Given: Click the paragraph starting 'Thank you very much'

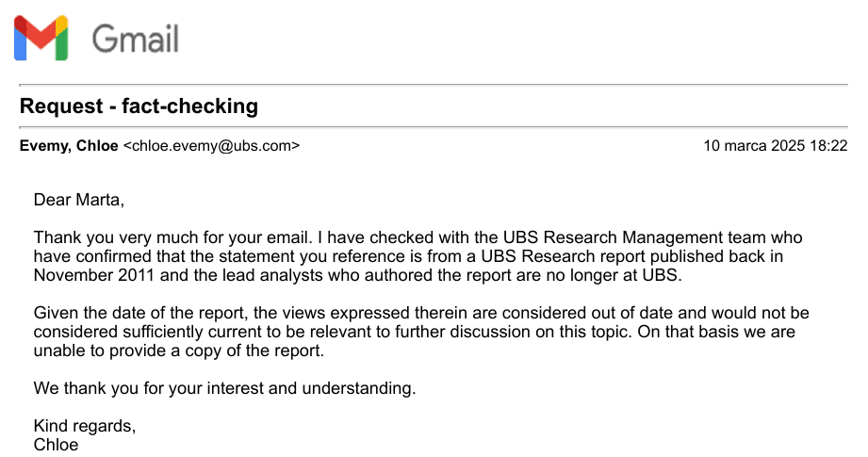Looking at the screenshot, I should pyautogui.click(x=418, y=256).
